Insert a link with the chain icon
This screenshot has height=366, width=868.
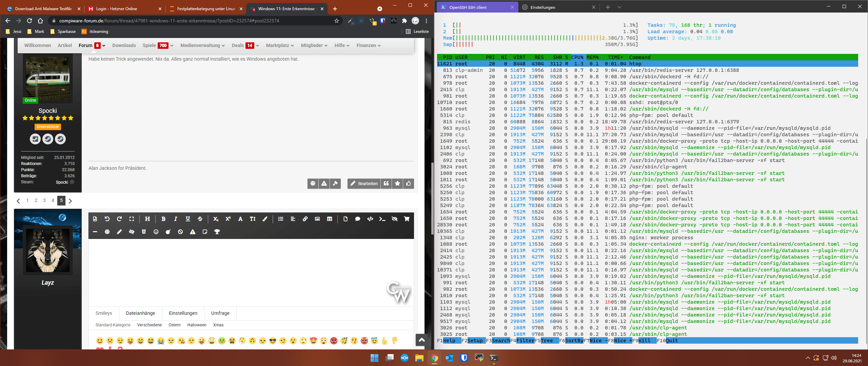point(305,219)
